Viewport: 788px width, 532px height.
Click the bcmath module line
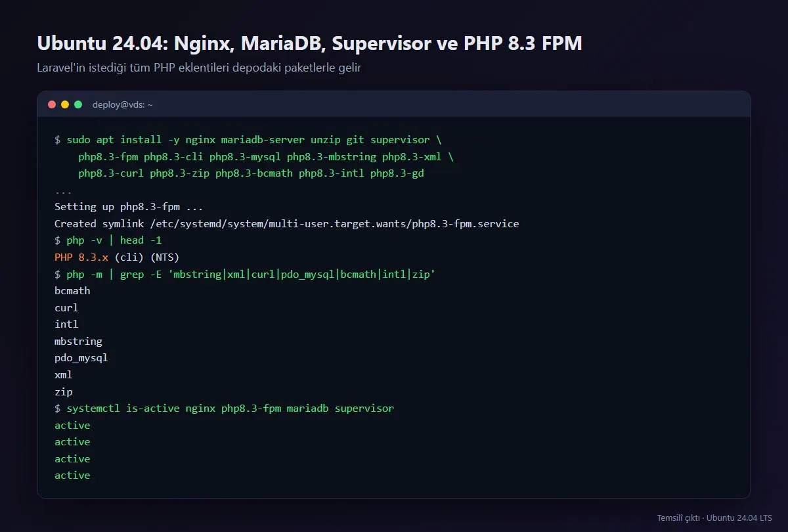tap(72, 291)
